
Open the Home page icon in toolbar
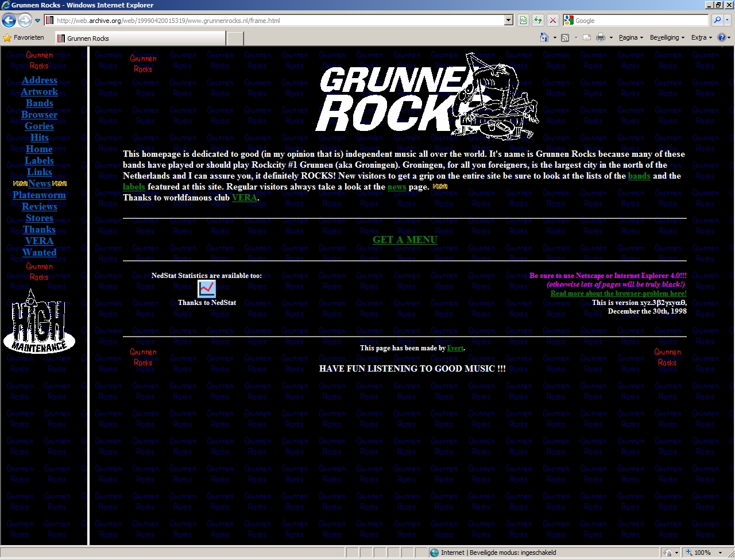click(544, 38)
